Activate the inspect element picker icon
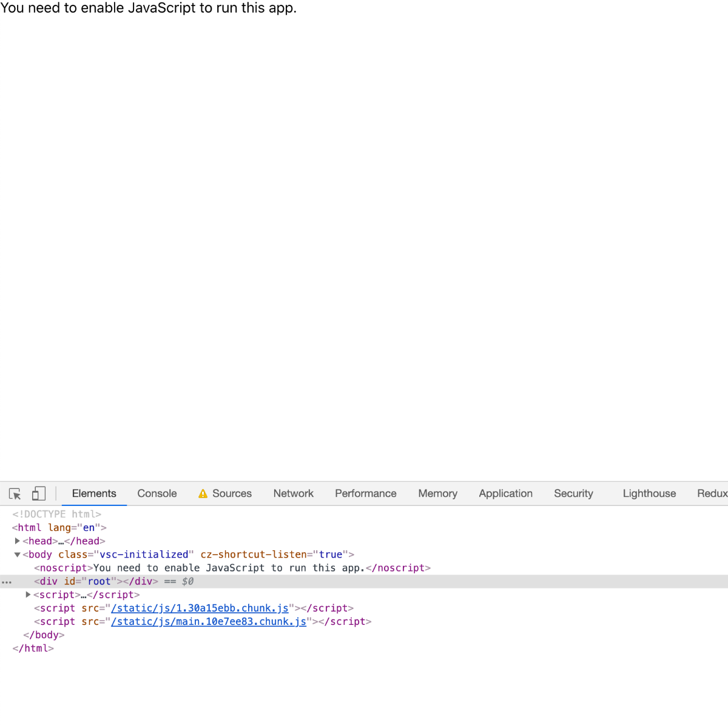The image size is (728, 725). pyautogui.click(x=15, y=494)
